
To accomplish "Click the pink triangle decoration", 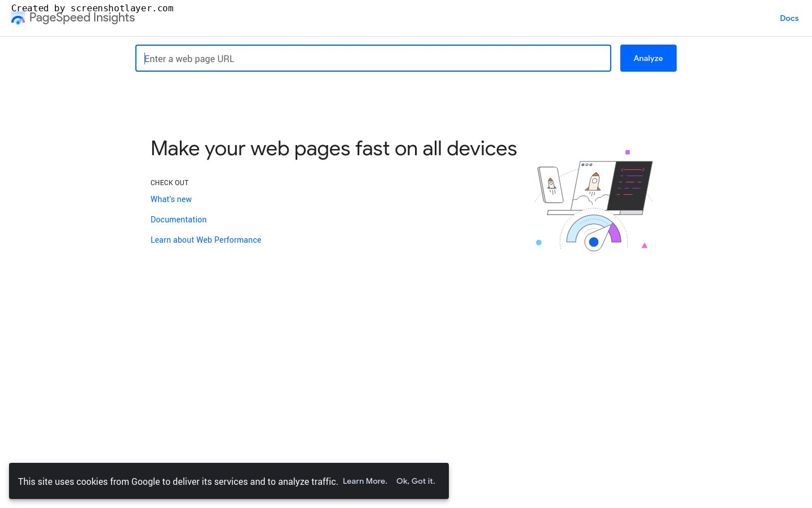I will pyautogui.click(x=645, y=246).
